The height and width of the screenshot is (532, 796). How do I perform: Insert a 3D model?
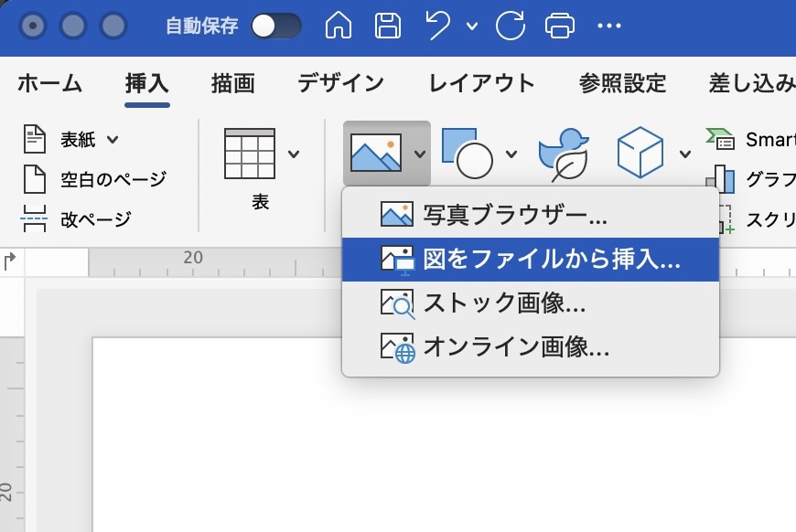click(640, 152)
